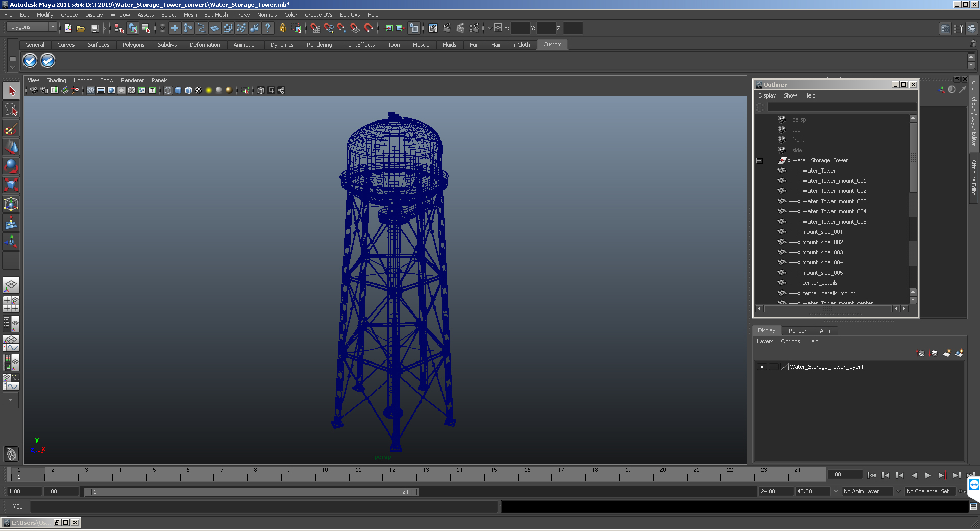
Task: Open the Edit Mesh menu
Action: pyautogui.click(x=216, y=15)
